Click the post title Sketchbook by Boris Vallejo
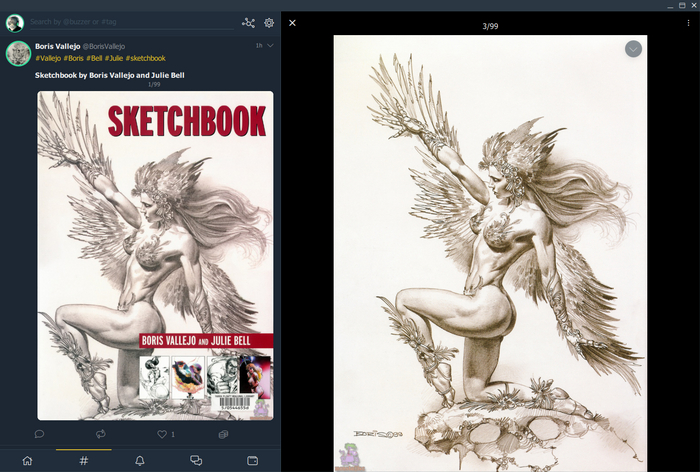Screen dimensions: 700x472 110,75
